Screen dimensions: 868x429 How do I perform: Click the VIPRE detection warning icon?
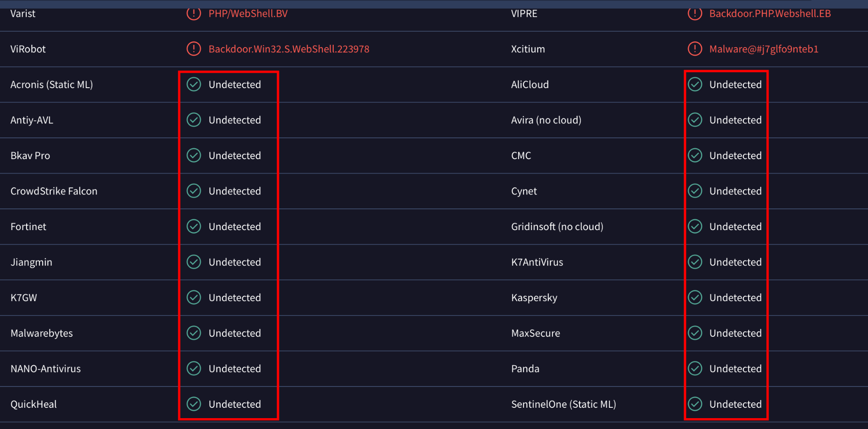[x=694, y=14]
